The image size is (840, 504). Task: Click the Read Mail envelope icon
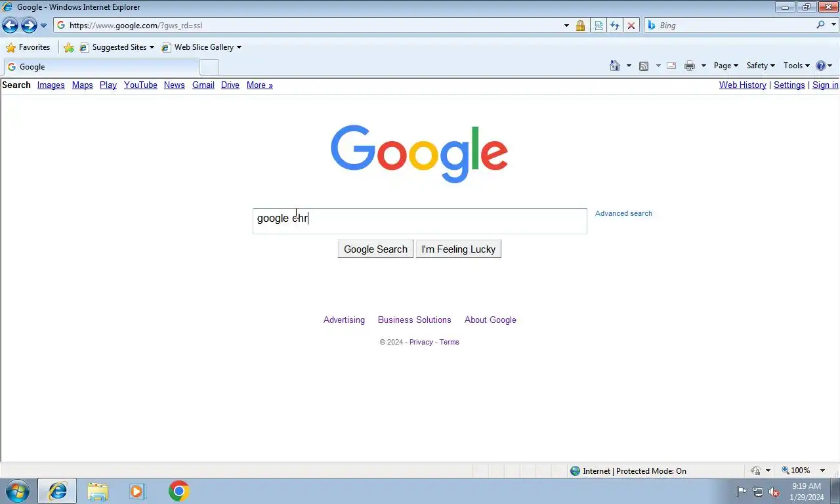tap(671, 66)
